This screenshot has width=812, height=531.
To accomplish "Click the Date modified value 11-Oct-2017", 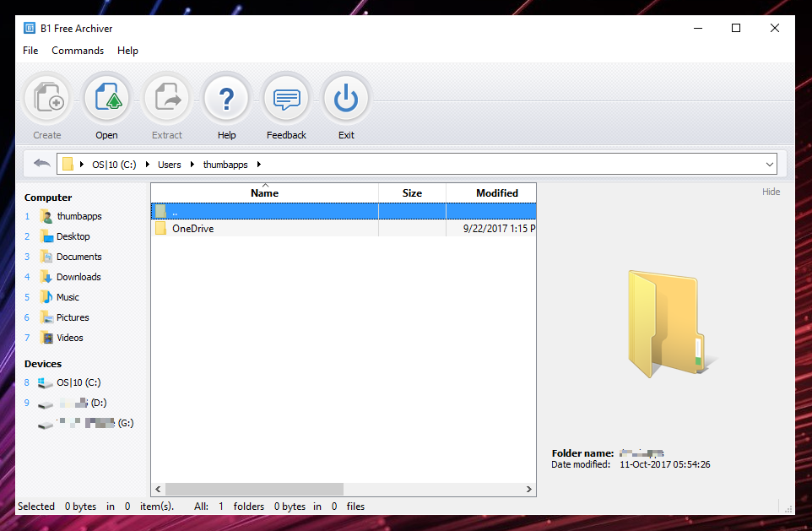I will pyautogui.click(x=665, y=464).
